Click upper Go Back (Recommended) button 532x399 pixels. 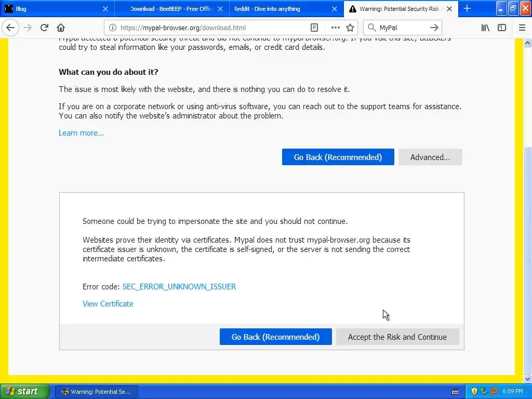[338, 157]
